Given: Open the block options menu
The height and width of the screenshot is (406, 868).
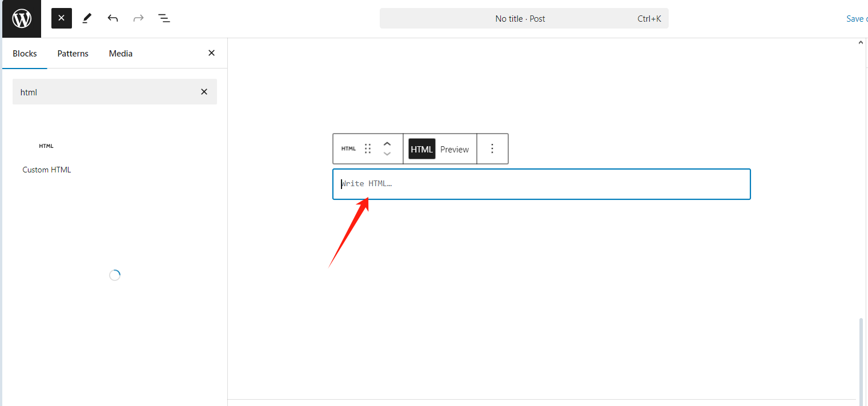Looking at the screenshot, I should click(492, 148).
